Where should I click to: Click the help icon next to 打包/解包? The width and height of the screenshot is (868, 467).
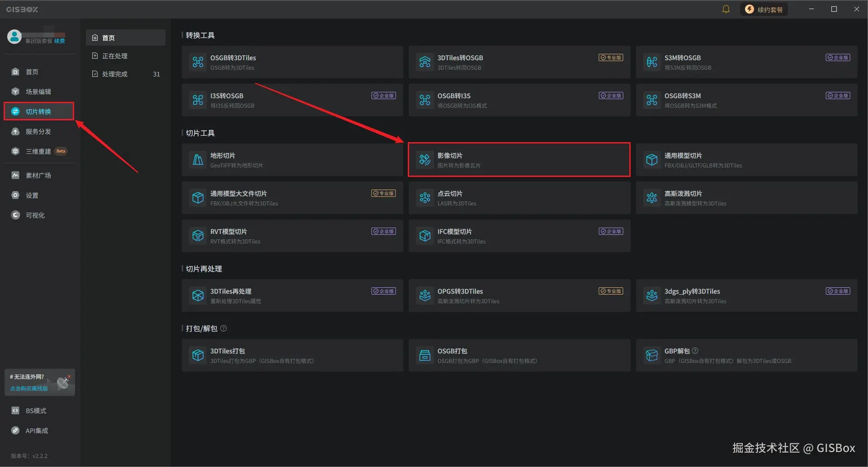[x=223, y=328]
